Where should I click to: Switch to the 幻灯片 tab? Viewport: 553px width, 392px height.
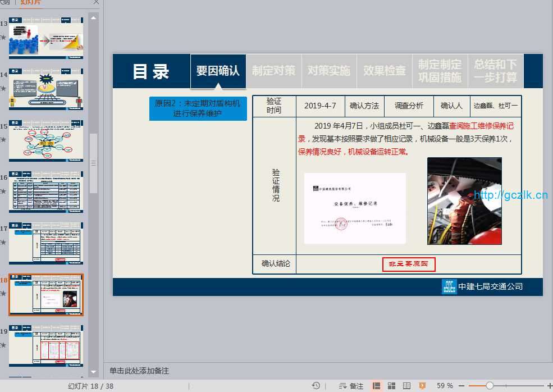point(30,3)
